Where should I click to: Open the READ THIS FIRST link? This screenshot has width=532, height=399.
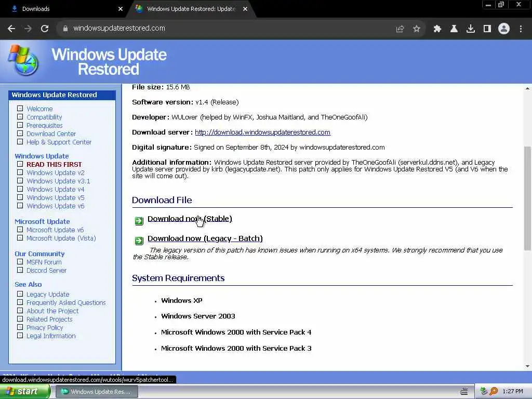pos(54,164)
